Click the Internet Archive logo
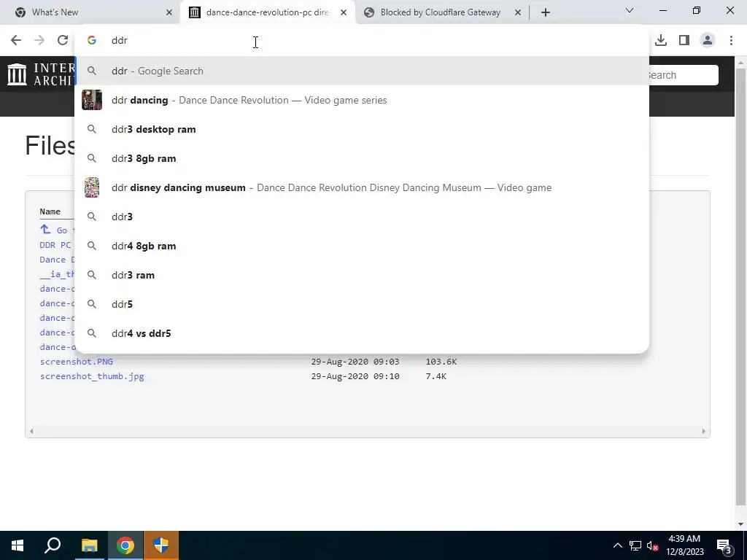This screenshot has height=560, width=747. pyautogui.click(x=41, y=74)
